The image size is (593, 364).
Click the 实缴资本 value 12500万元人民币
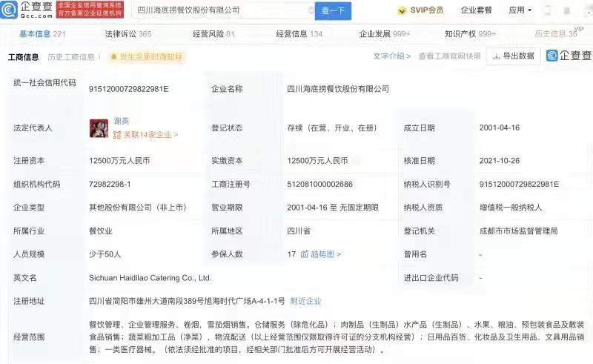[x=317, y=161]
